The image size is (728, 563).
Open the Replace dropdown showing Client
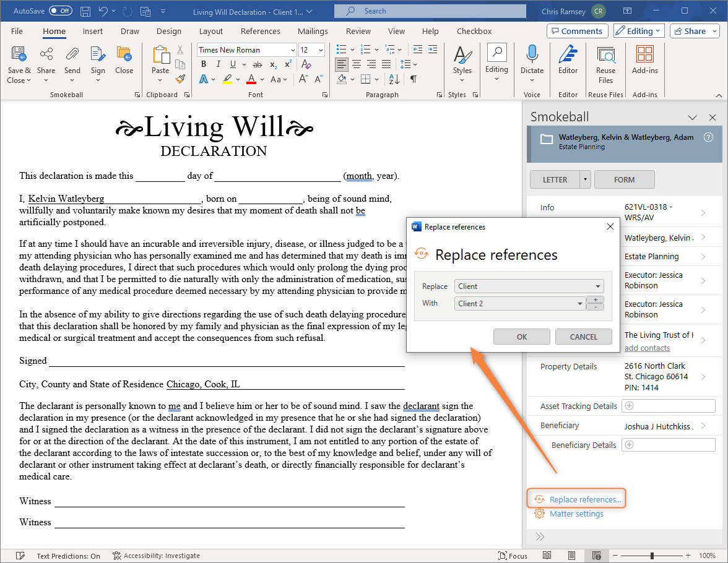click(529, 286)
